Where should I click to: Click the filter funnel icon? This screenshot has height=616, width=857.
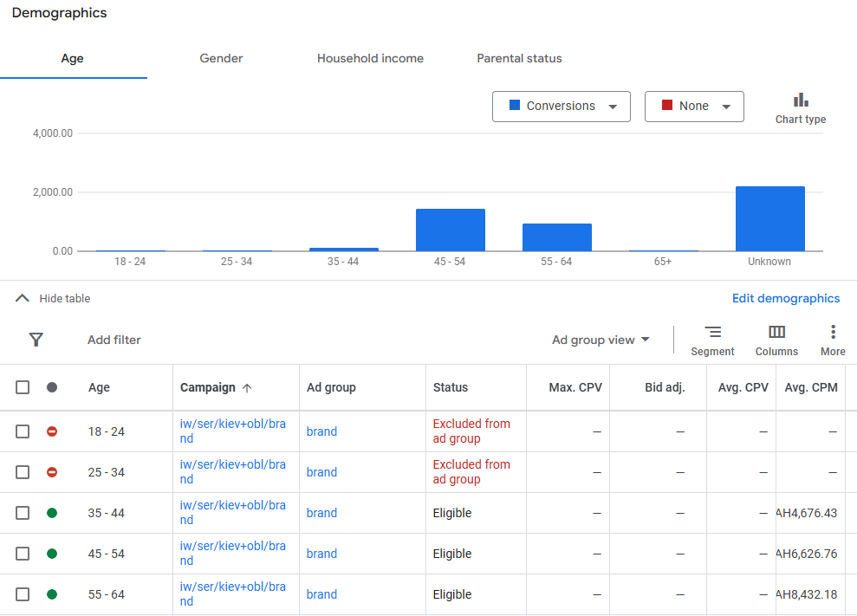(x=36, y=340)
